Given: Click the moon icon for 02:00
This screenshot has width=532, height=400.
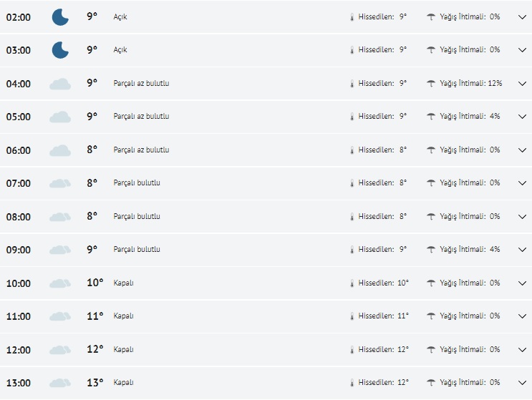Looking at the screenshot, I should click(60, 17).
